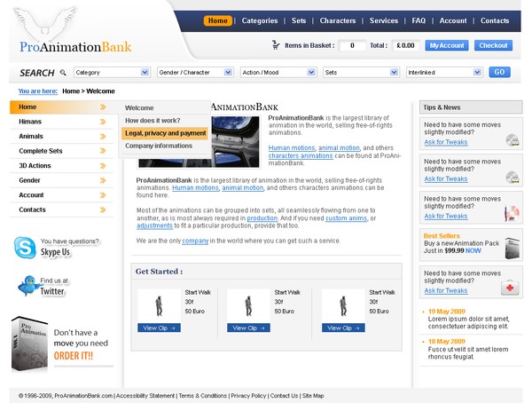Viewport: 532px width, 403px height.
Task: Click Accessibility Statement in footer
Action: (x=145, y=396)
